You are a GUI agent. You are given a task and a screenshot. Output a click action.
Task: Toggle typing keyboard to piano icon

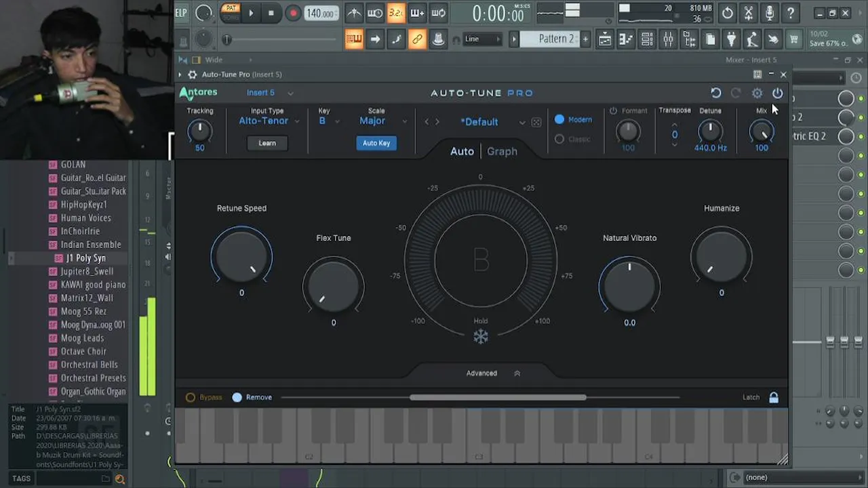(x=354, y=39)
